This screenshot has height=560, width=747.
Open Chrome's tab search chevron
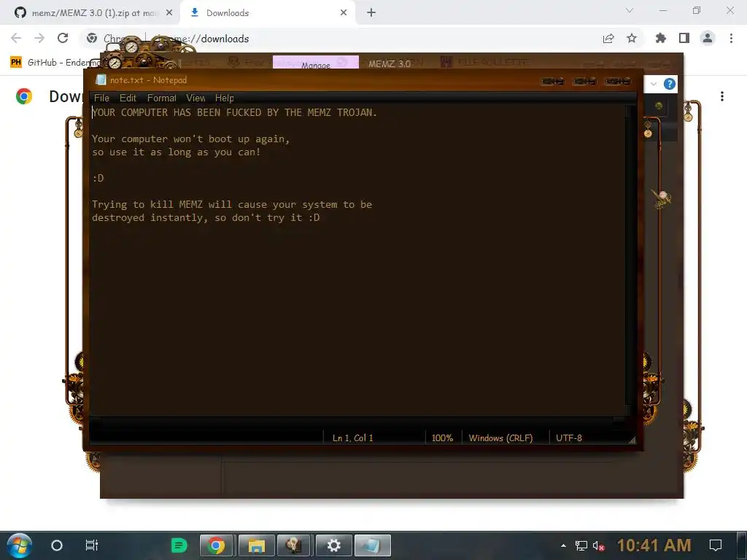pyautogui.click(x=630, y=10)
